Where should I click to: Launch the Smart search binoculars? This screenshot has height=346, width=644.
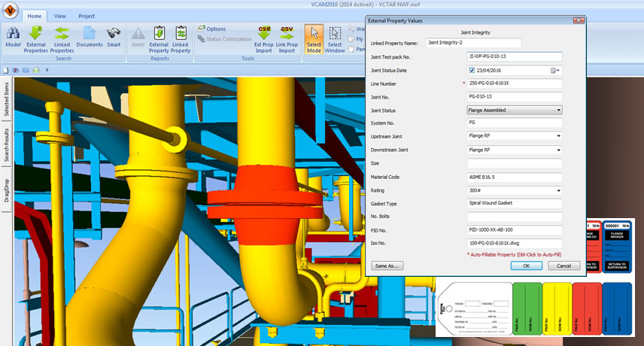[x=114, y=36]
